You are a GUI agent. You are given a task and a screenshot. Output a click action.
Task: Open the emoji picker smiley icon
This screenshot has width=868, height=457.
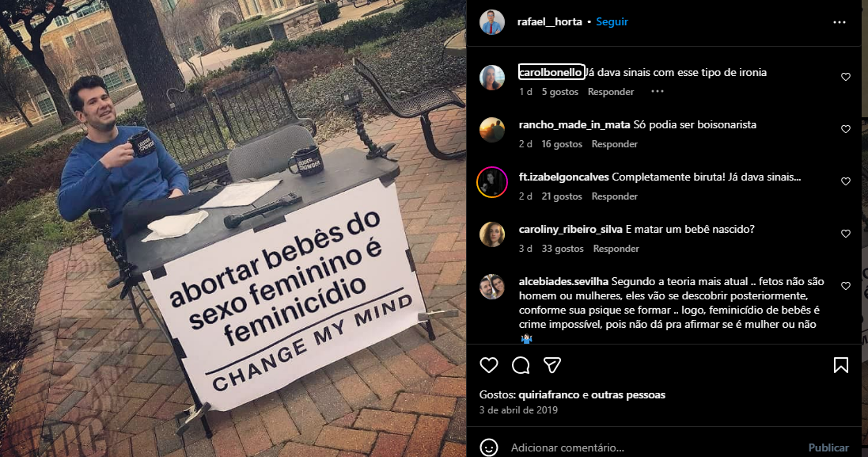[489, 447]
